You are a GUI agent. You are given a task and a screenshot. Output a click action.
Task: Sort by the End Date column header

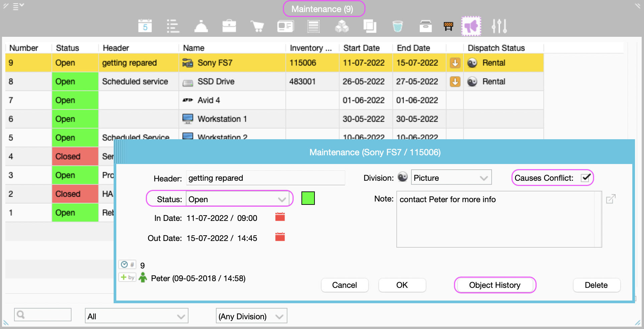(413, 48)
